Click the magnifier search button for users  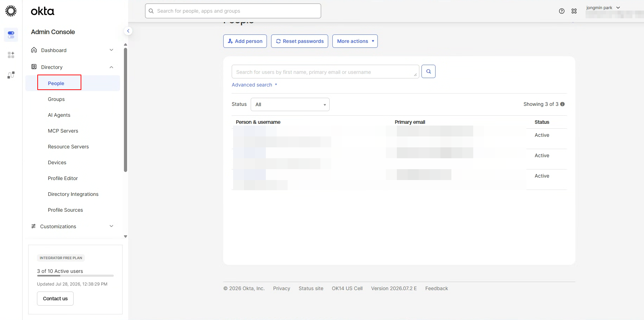429,71
